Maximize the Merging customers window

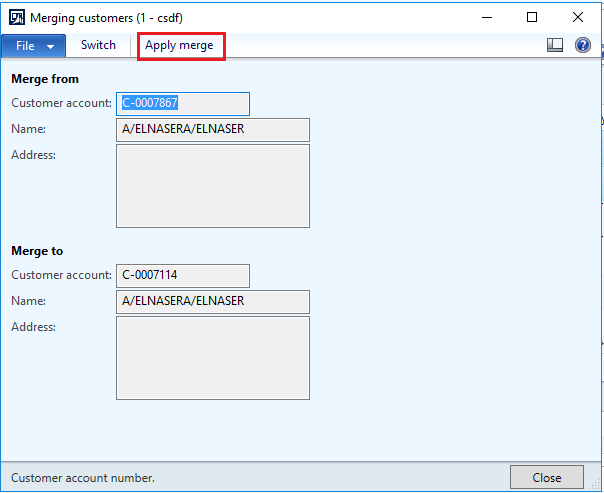pyautogui.click(x=532, y=17)
